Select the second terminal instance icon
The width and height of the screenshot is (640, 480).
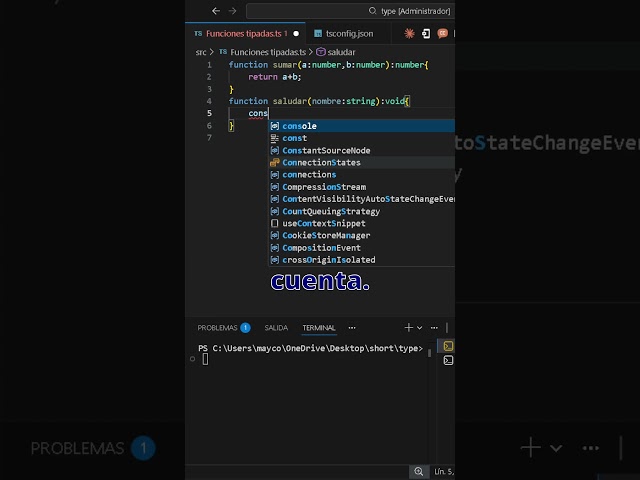[448, 360]
